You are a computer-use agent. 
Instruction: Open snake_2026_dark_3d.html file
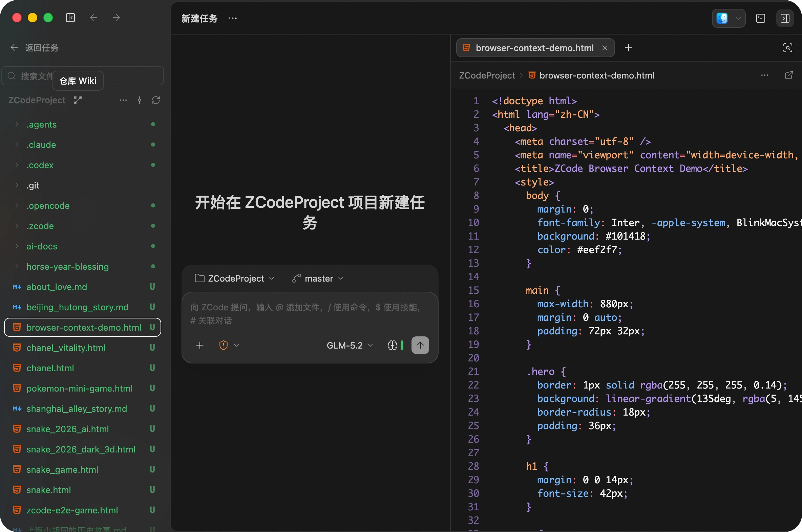tap(83, 449)
